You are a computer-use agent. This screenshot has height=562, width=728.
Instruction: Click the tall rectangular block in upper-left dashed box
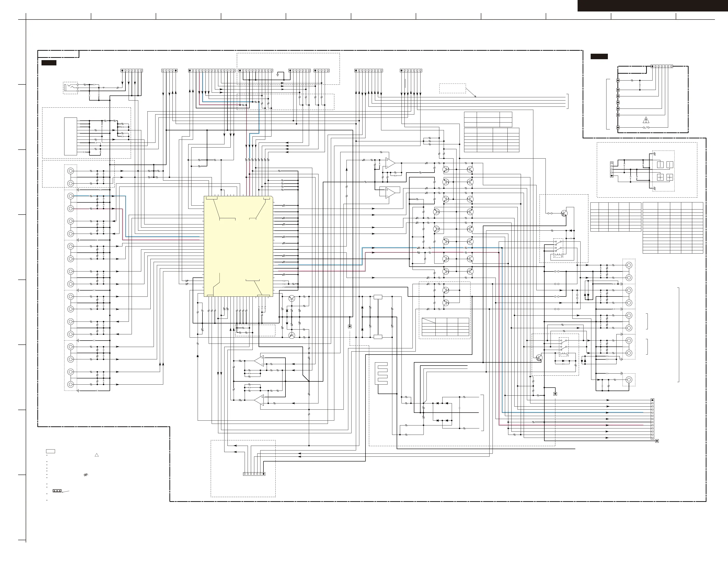pos(71,136)
